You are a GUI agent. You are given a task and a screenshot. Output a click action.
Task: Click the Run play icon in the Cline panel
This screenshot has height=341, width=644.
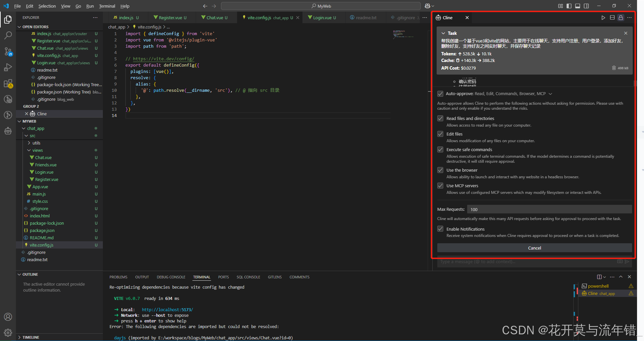[x=603, y=18]
